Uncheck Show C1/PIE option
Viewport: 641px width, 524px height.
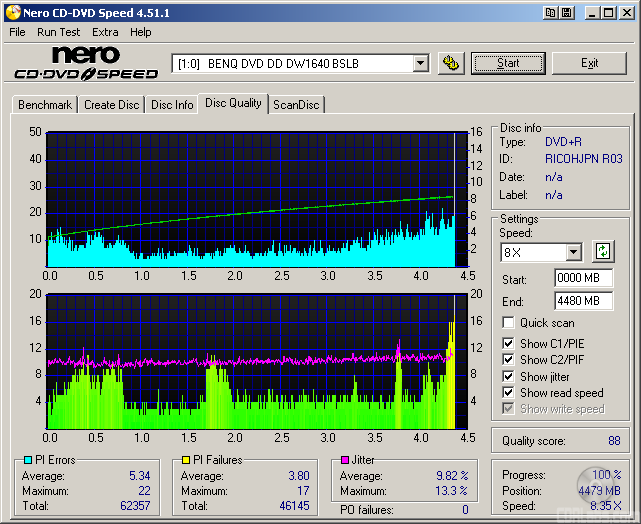(x=509, y=344)
